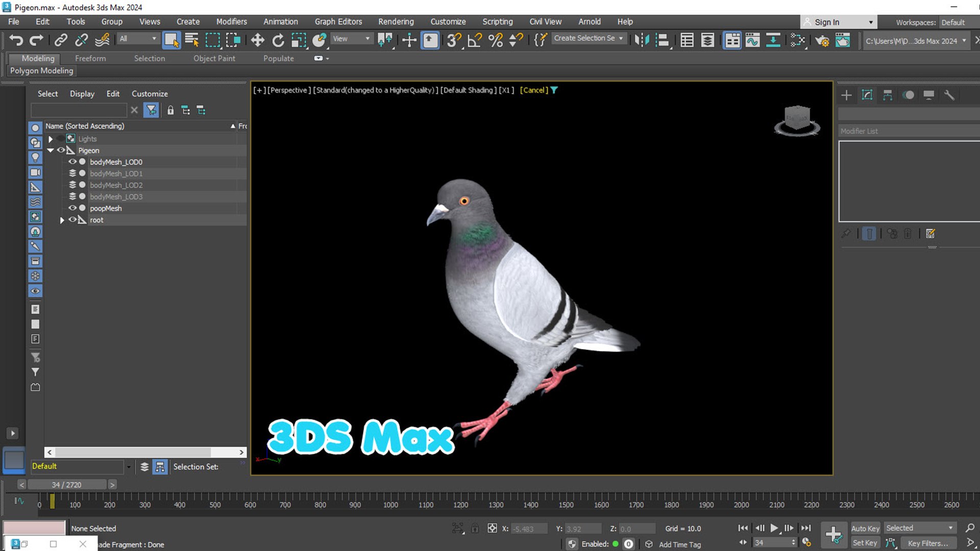
Task: Open the Modifiers menu
Action: click(231, 21)
